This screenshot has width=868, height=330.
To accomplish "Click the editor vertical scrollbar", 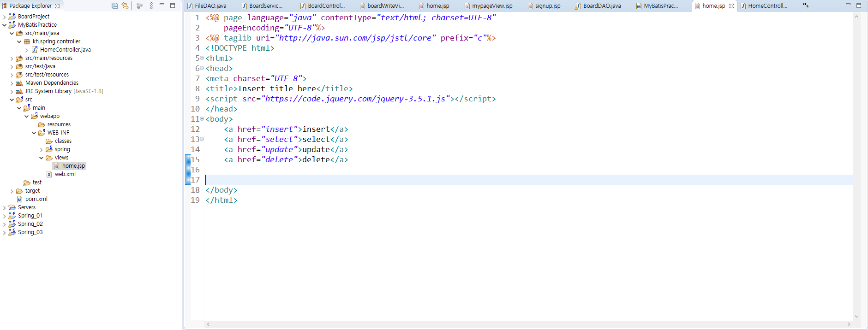I will pyautogui.click(x=857, y=166).
